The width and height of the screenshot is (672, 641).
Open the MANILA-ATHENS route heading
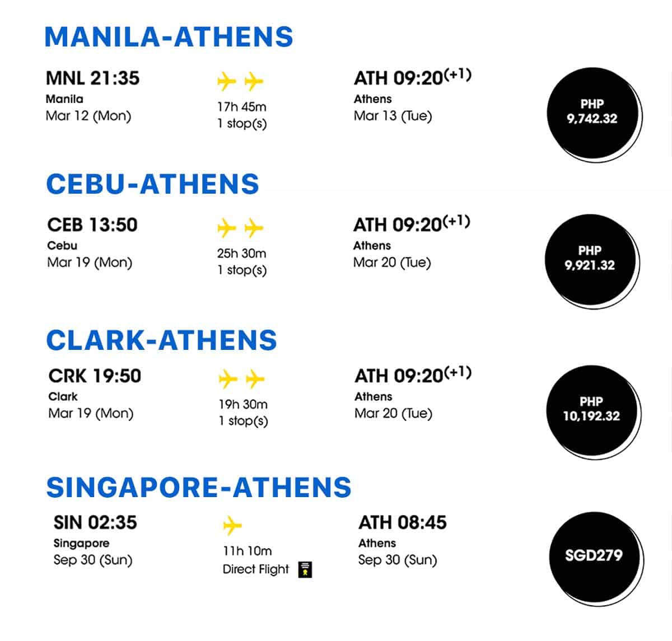pos(169,37)
